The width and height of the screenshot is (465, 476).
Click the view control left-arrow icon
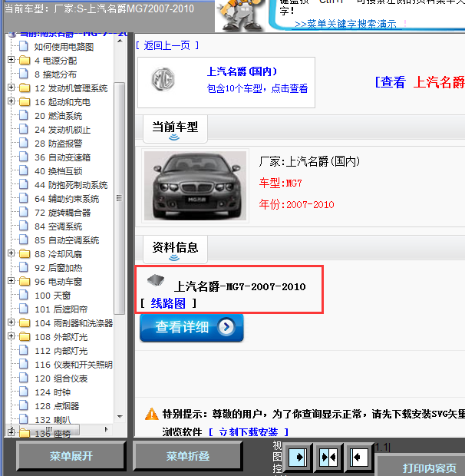(359, 457)
